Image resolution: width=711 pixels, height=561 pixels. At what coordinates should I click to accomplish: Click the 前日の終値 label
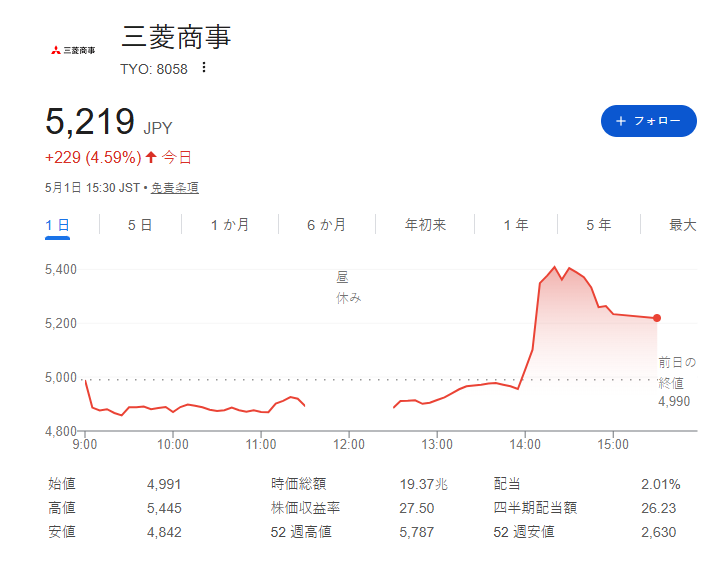(677, 373)
